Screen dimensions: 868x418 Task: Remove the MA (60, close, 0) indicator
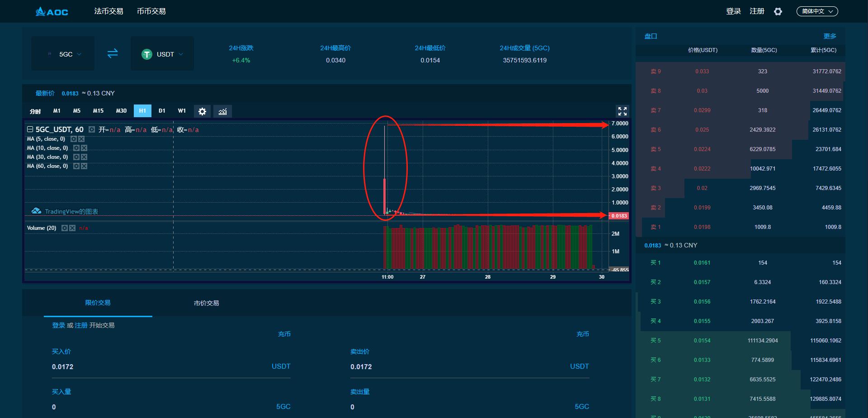pyautogui.click(x=84, y=166)
